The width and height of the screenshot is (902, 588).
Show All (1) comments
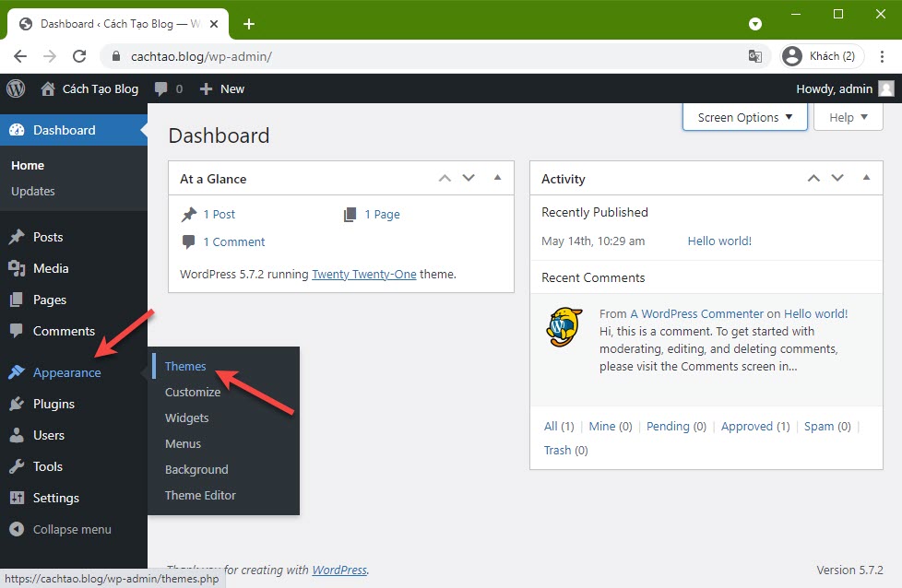[559, 427]
